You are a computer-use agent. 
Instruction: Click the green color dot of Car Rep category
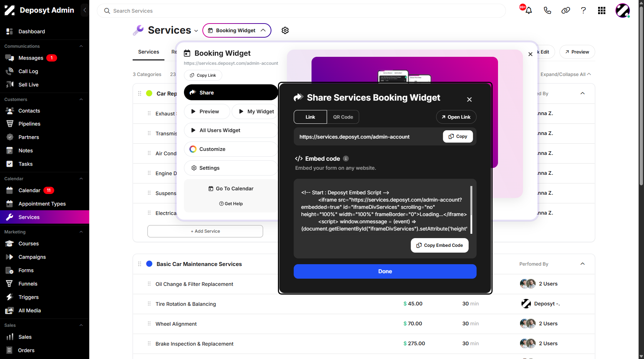click(x=149, y=93)
